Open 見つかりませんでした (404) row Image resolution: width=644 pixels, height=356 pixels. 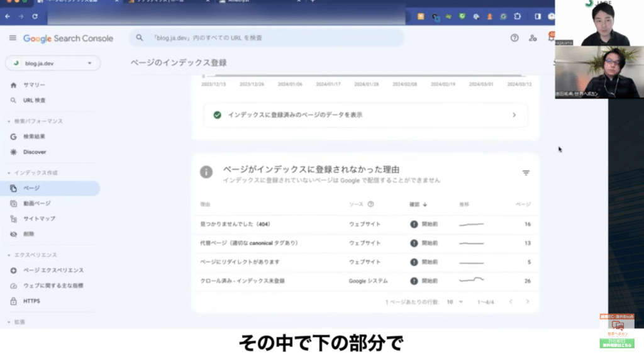point(365,224)
